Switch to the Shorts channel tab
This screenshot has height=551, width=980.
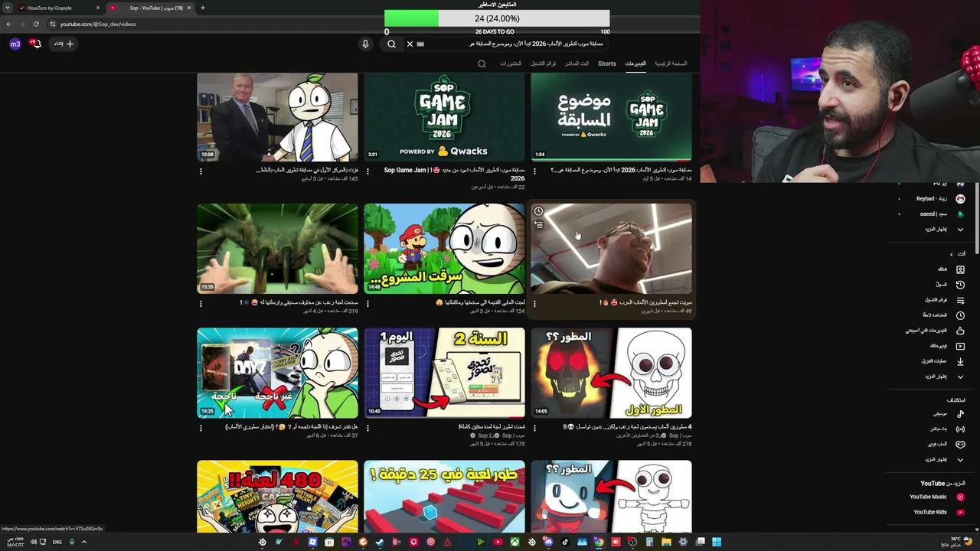click(x=607, y=64)
